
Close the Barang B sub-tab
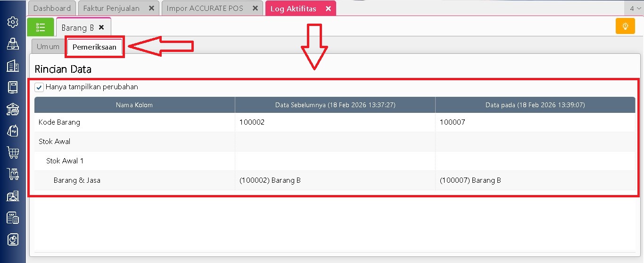click(x=101, y=28)
